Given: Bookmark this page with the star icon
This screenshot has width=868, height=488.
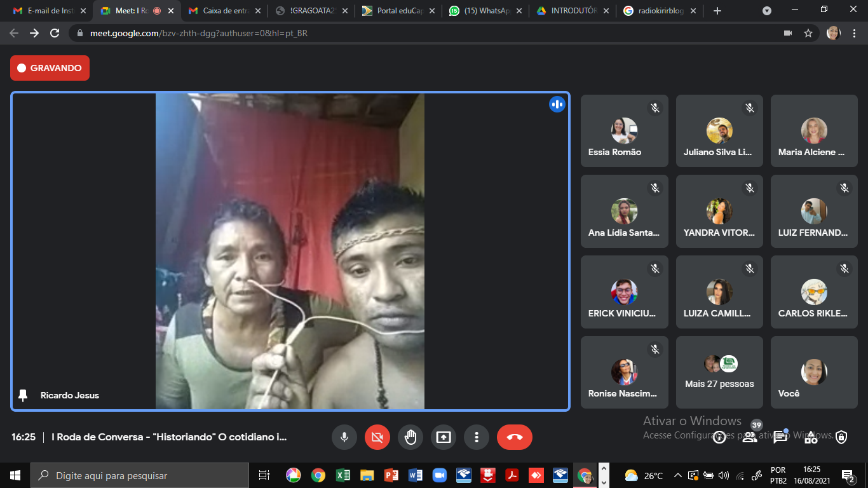Looking at the screenshot, I should [x=808, y=33].
